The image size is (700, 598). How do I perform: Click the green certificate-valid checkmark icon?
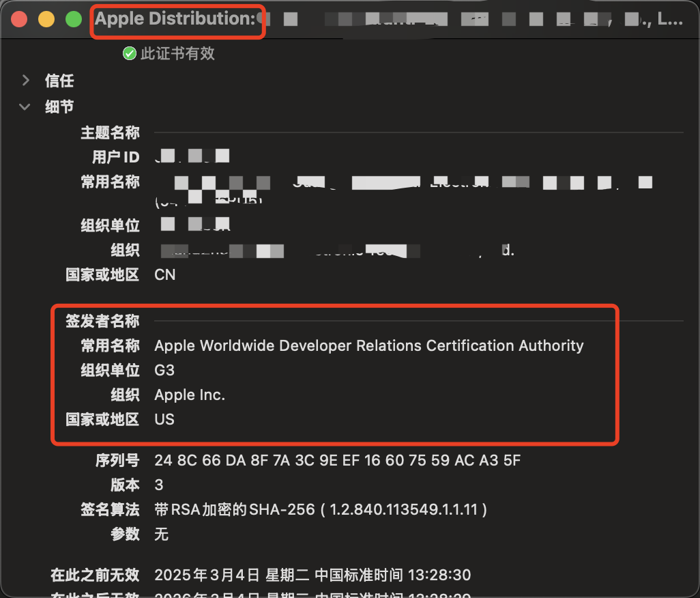tap(130, 54)
